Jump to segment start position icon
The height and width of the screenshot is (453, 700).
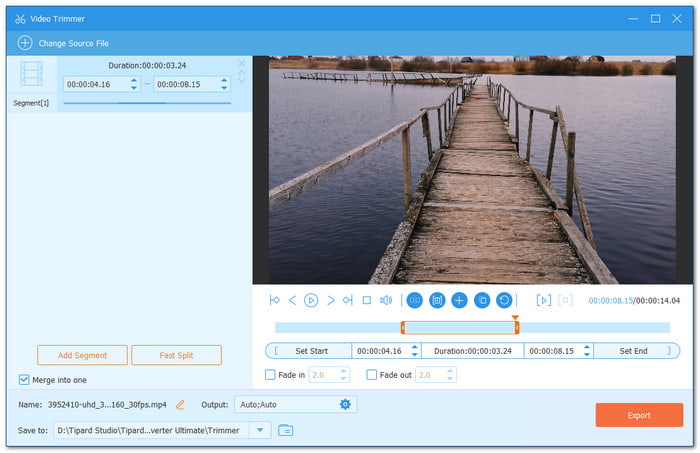pyautogui.click(x=275, y=300)
